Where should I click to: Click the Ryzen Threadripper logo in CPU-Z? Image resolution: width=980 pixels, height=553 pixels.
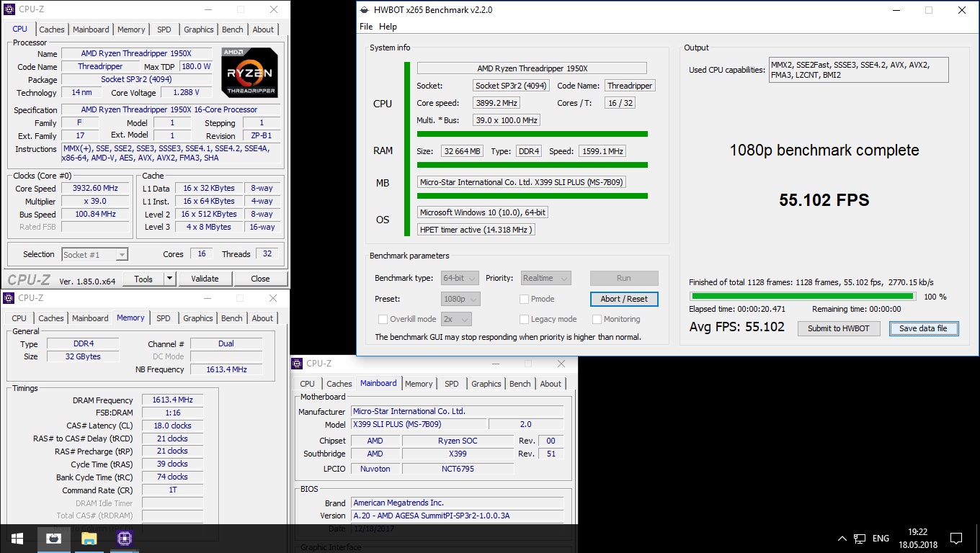click(249, 73)
